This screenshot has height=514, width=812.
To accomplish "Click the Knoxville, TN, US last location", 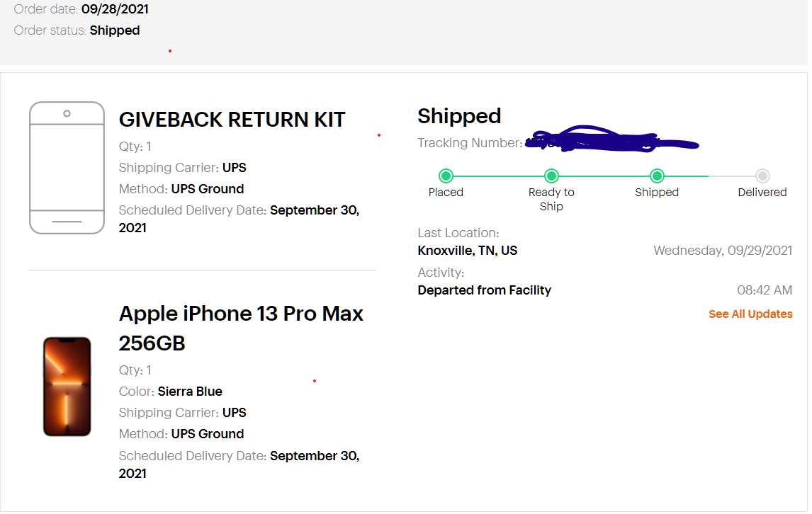I will coord(468,251).
